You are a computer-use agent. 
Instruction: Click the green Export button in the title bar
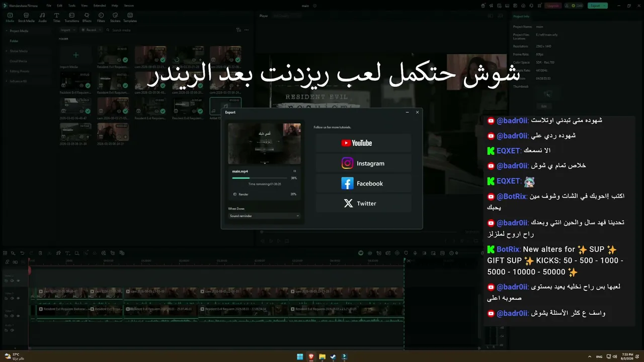[597, 6]
